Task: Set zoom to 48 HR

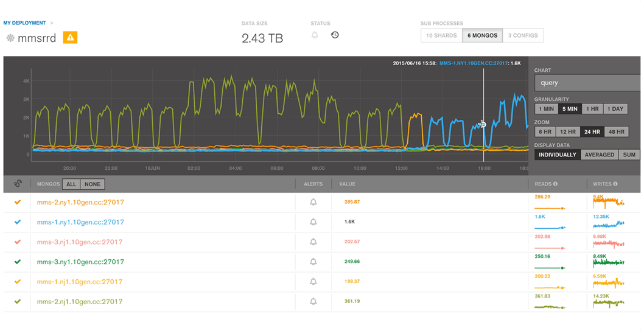Action: 615,132
